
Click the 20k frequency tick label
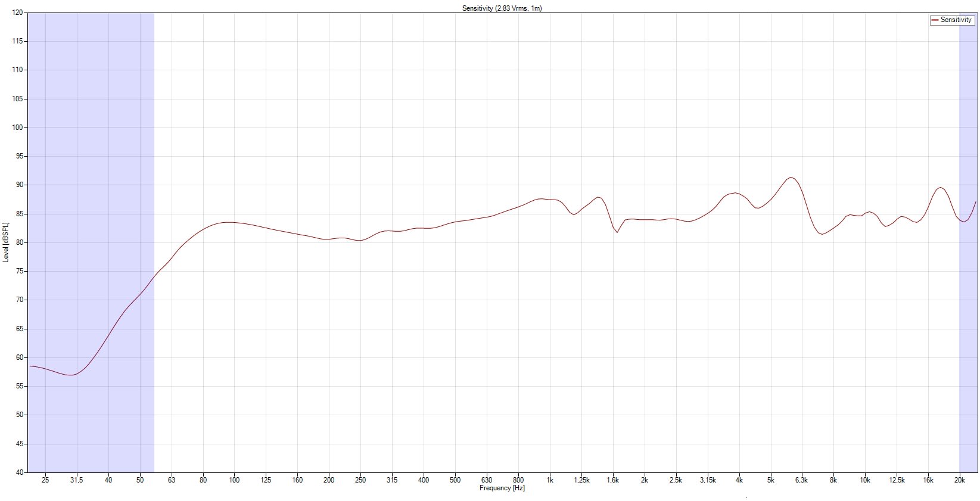pos(959,480)
